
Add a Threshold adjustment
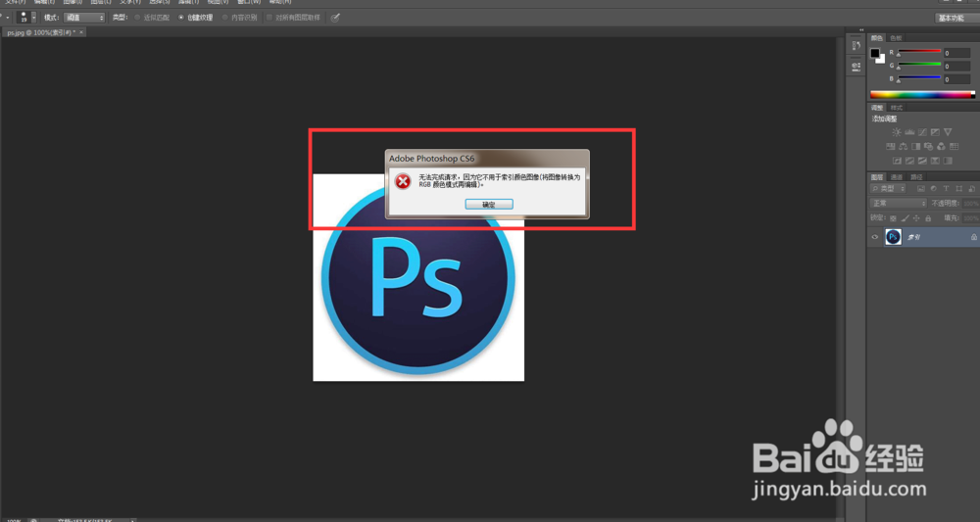[x=922, y=161]
